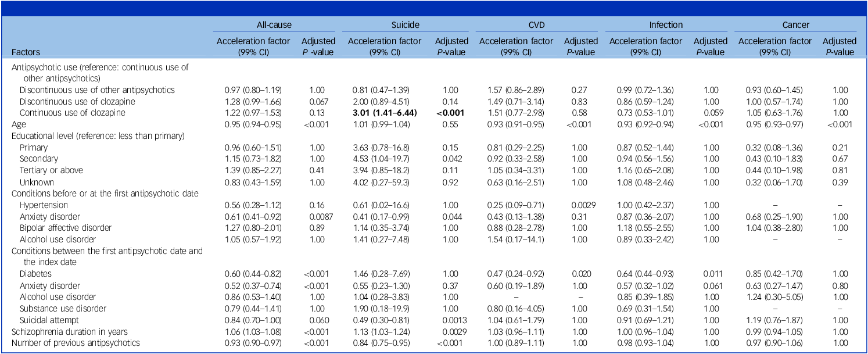
Task: Click the All-cause column group header
Action: 274,25
